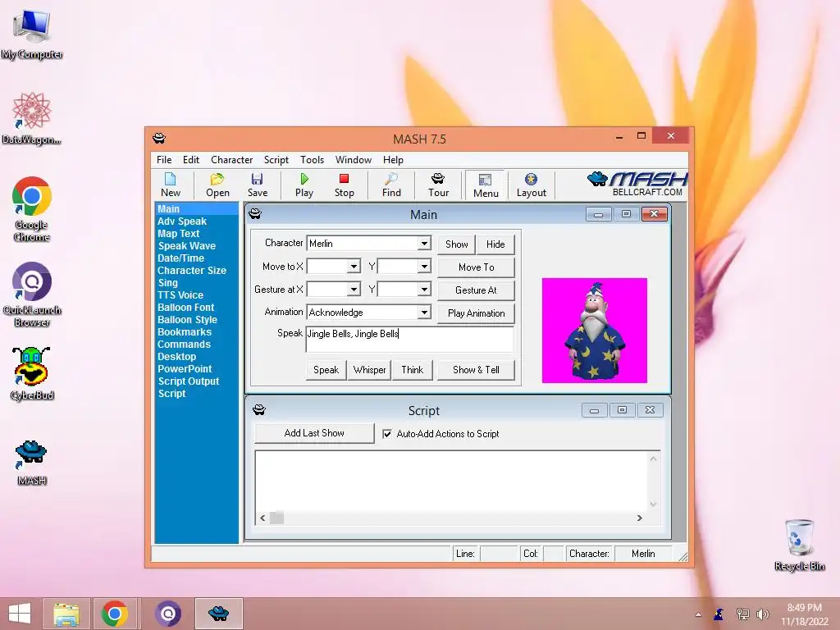Click inside the Script text area
The image size is (840, 630).
(x=451, y=481)
